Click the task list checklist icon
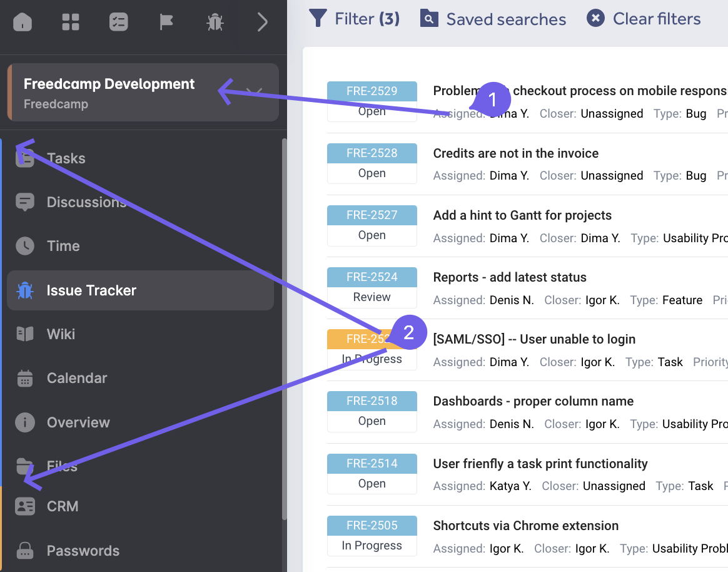 [x=118, y=23]
